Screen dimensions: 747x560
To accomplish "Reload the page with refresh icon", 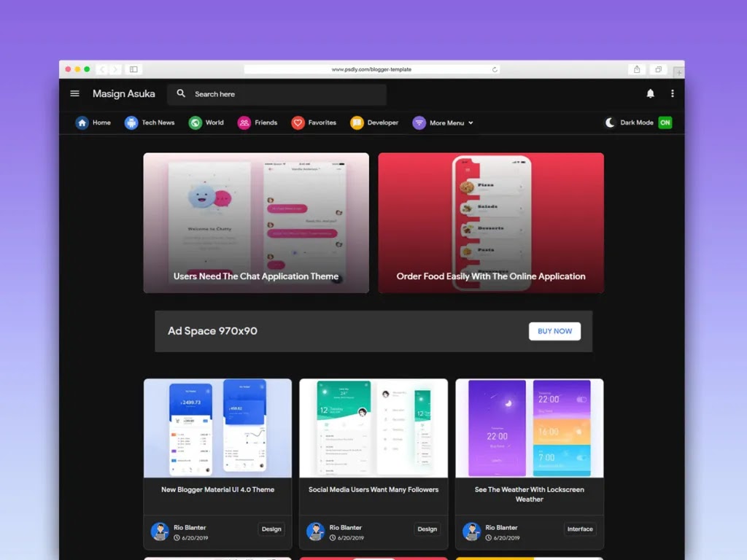I will 495,69.
